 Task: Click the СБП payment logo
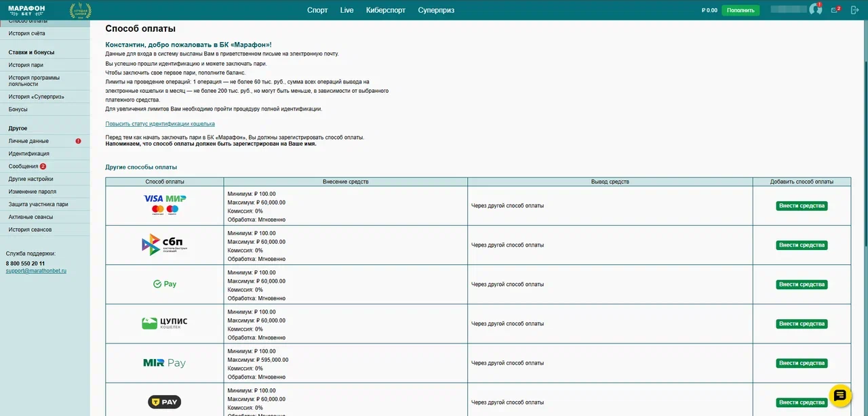[x=163, y=245]
